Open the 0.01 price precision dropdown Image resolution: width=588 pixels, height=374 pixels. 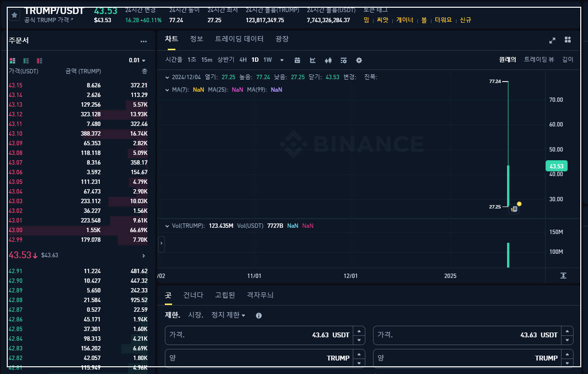point(137,60)
